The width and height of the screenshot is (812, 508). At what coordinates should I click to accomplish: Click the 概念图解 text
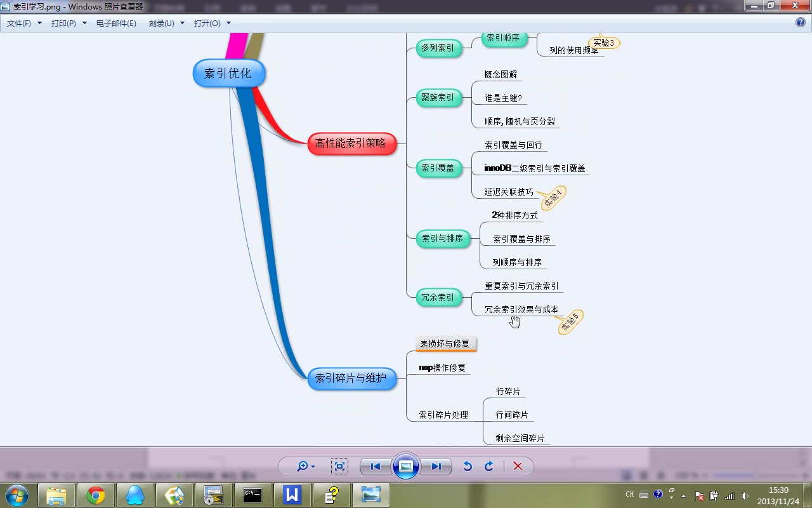(x=501, y=74)
